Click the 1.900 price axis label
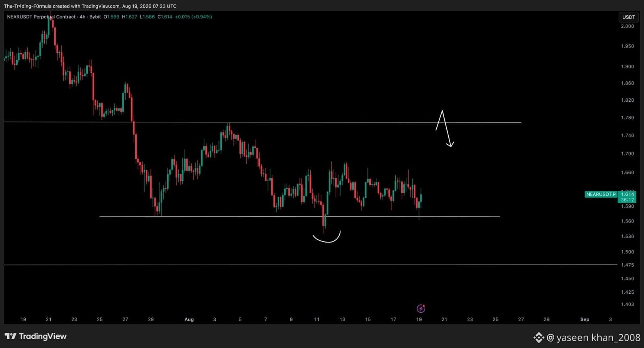Viewport: 644px width, 348px height. click(x=627, y=66)
